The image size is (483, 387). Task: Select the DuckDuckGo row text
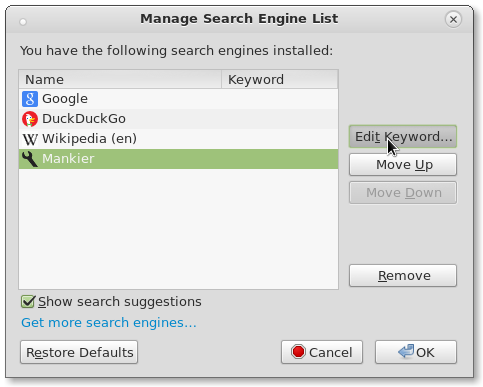coord(84,119)
